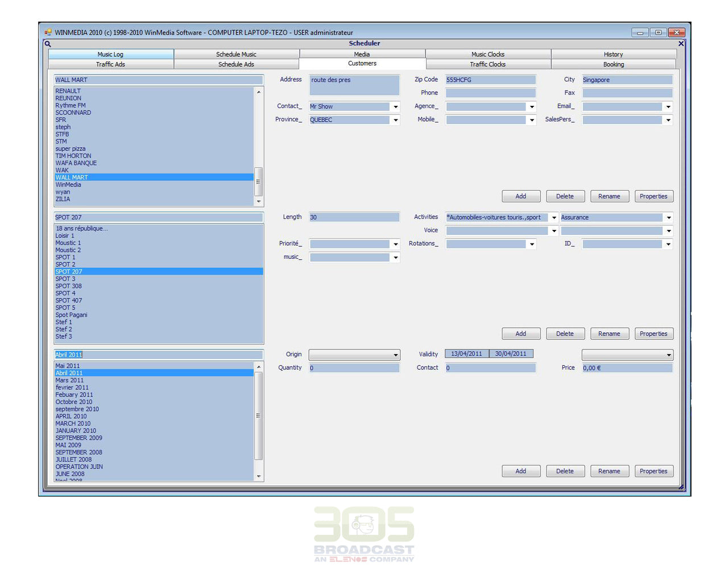This screenshot has height=573, width=728.
Task: Expand the SalesPers_ dropdown
Action: click(x=668, y=120)
